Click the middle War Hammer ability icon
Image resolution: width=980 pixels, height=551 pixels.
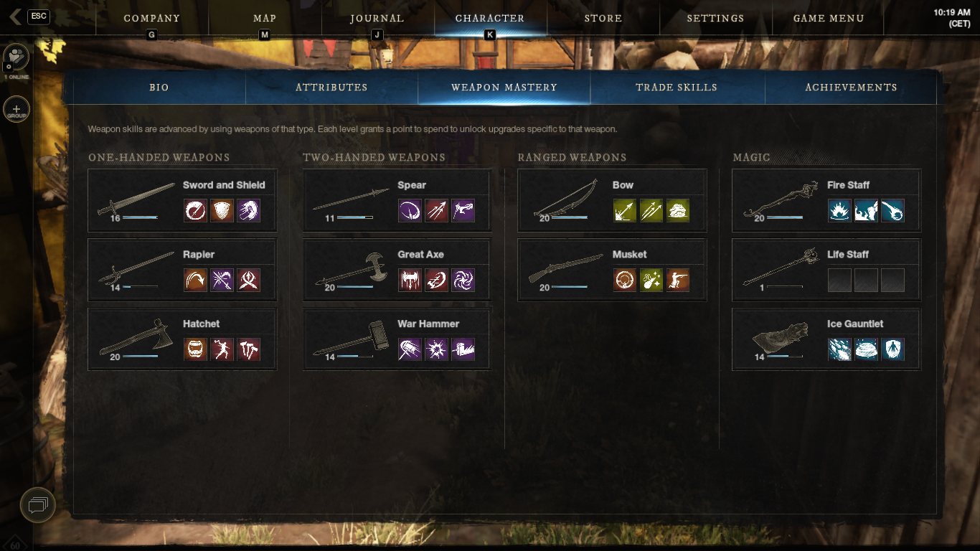pyautogui.click(x=437, y=350)
